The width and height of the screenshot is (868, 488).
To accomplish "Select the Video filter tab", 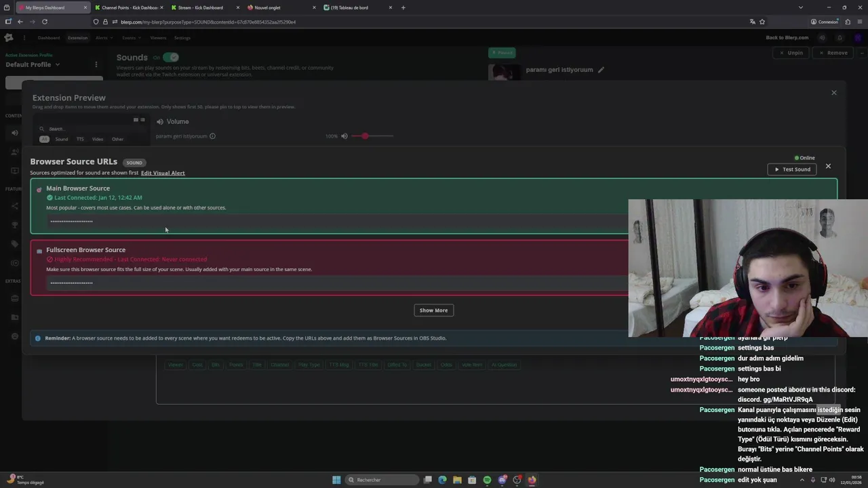I will [x=98, y=139].
